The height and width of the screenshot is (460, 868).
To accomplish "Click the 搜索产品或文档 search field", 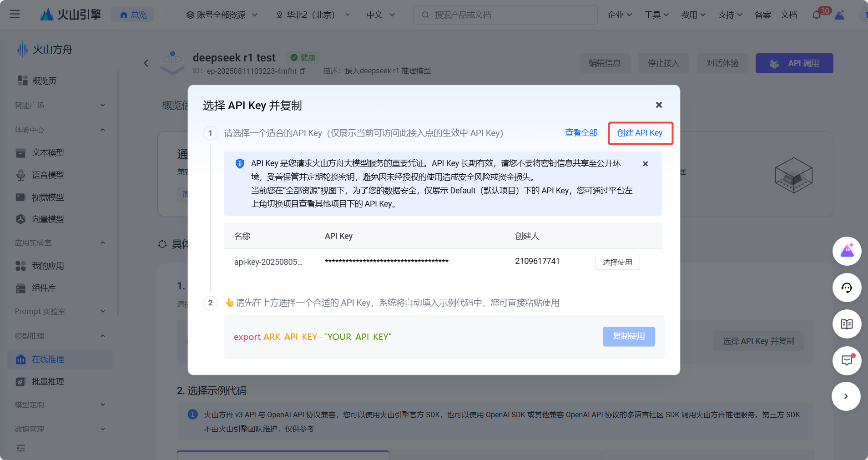I will (505, 15).
